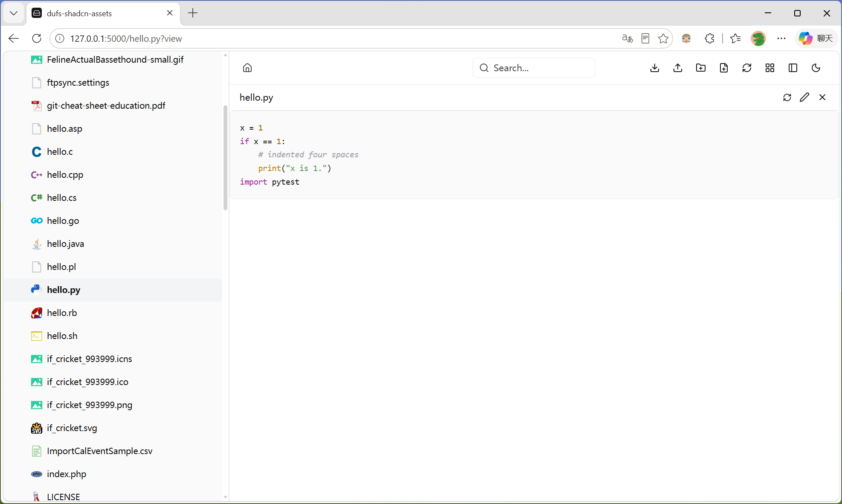Click browser back arrow
This screenshot has width=842, height=504.
[x=14, y=38]
